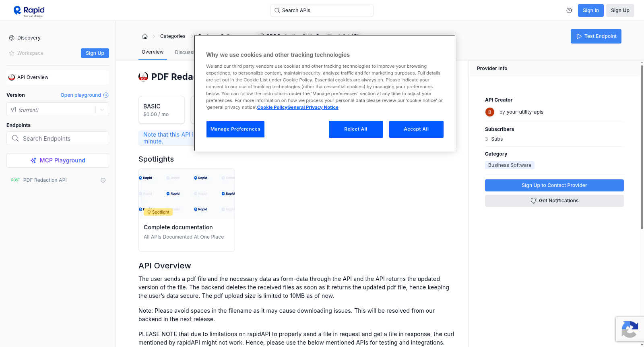Open Categories breadcrumb
Viewport: 644px width, 347px height.
click(173, 36)
